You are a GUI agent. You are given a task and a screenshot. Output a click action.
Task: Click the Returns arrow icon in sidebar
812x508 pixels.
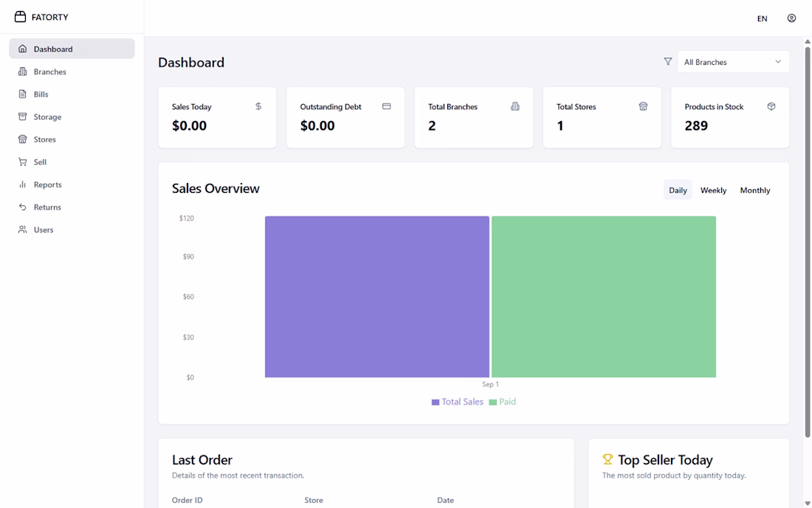22,207
